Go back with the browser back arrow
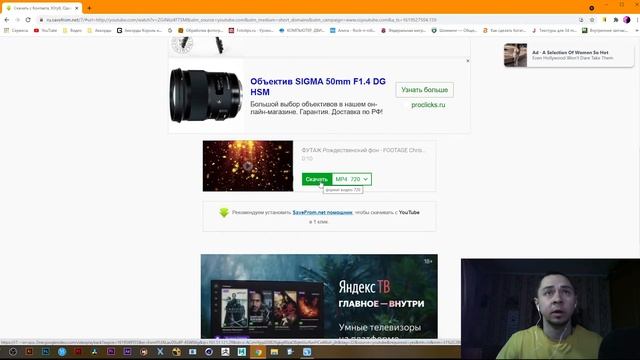The width and height of the screenshot is (640, 360). tap(7, 20)
